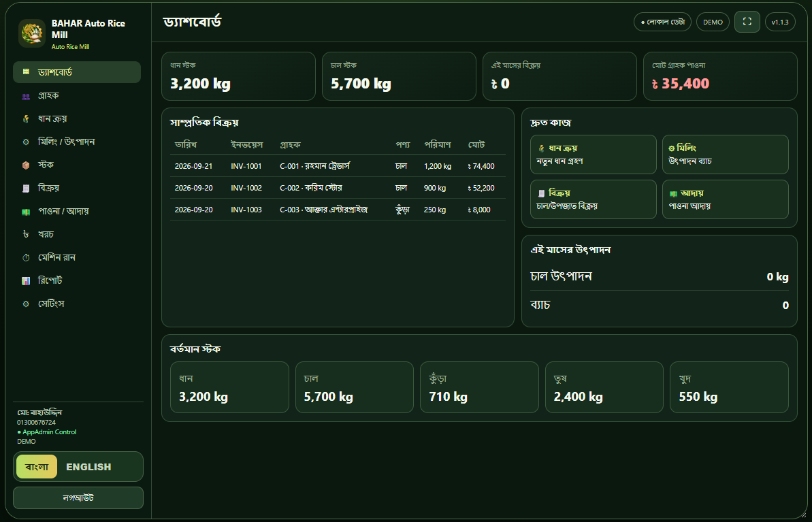
Task: Click the চাল উৎপাদন 0 kg row
Action: tap(660, 276)
